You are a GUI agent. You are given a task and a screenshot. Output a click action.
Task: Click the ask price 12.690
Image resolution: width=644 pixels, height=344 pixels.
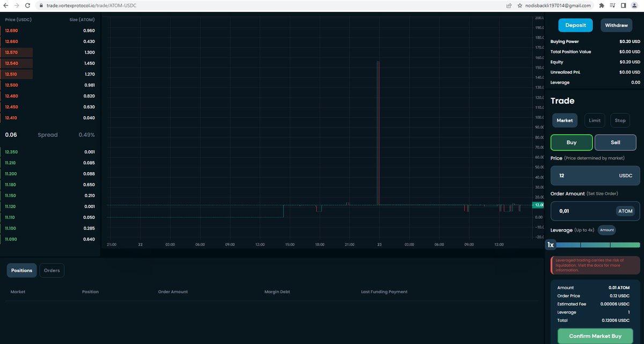tap(11, 31)
